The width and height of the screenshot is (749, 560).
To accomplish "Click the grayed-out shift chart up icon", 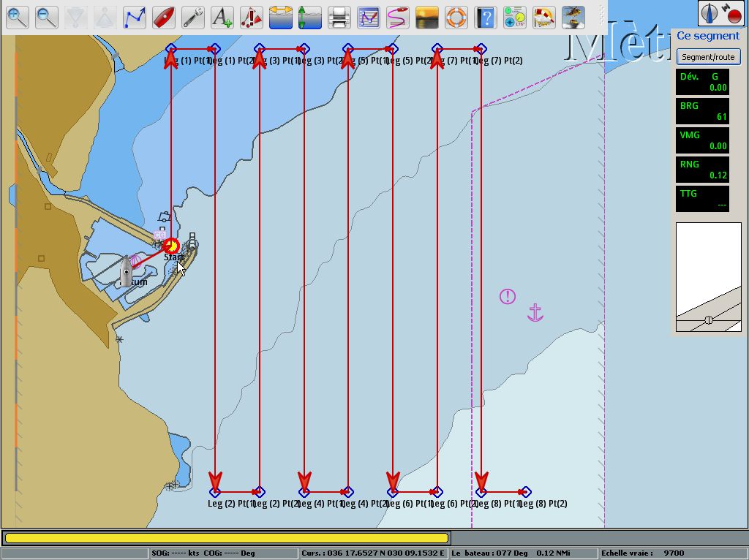I will tap(105, 18).
